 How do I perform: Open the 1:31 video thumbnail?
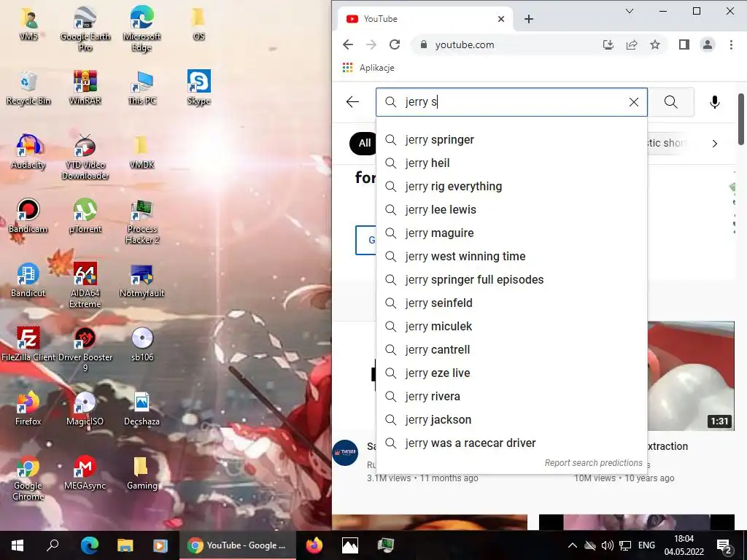(x=691, y=376)
